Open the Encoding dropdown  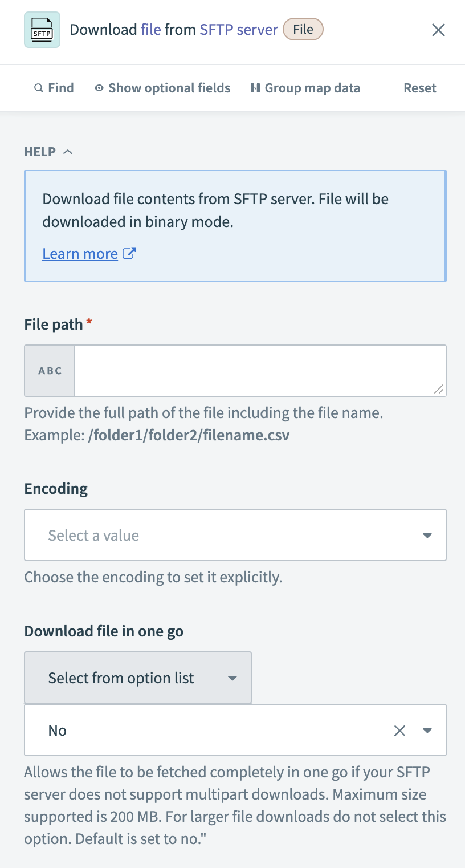click(x=235, y=535)
